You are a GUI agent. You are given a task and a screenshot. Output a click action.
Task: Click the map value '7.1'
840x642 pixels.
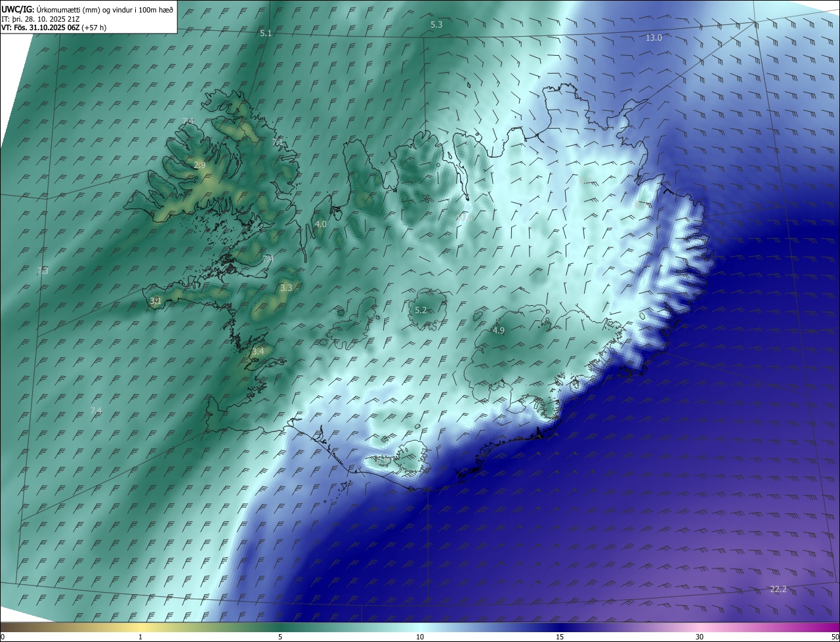click(x=278, y=142)
